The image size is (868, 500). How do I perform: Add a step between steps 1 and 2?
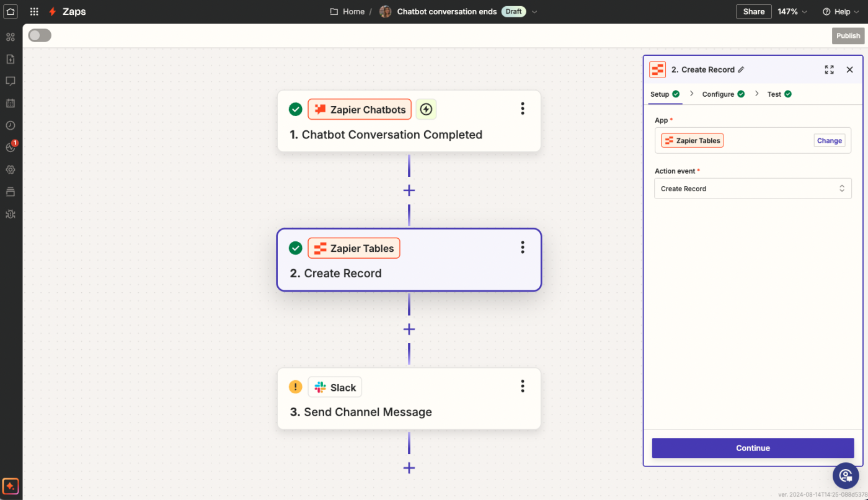point(409,190)
